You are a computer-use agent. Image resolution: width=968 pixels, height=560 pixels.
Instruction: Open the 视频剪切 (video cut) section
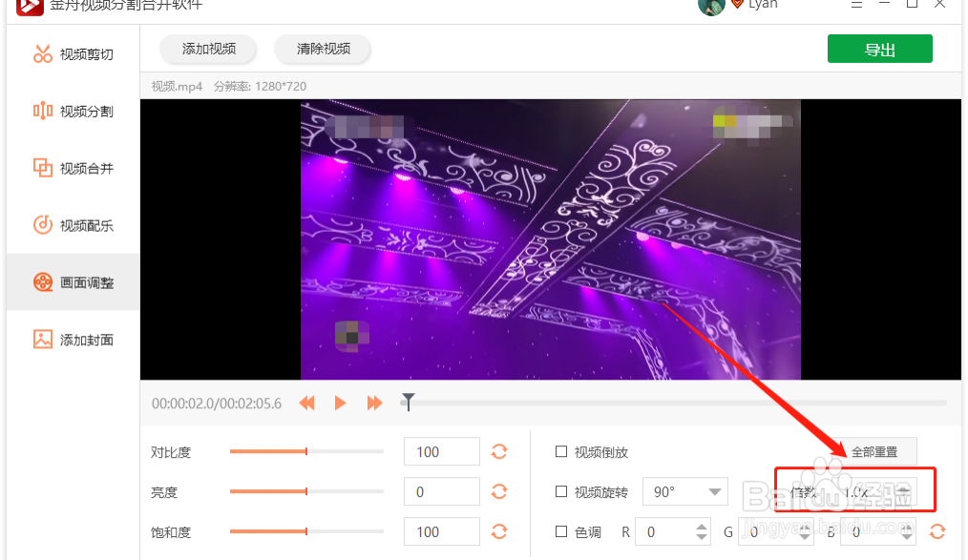pos(73,54)
